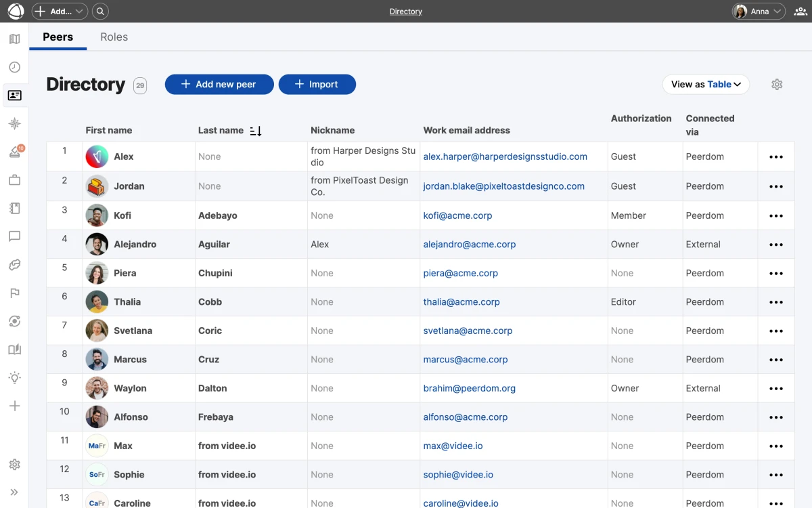
Task: Switch to the Roles tab
Action: coord(114,37)
